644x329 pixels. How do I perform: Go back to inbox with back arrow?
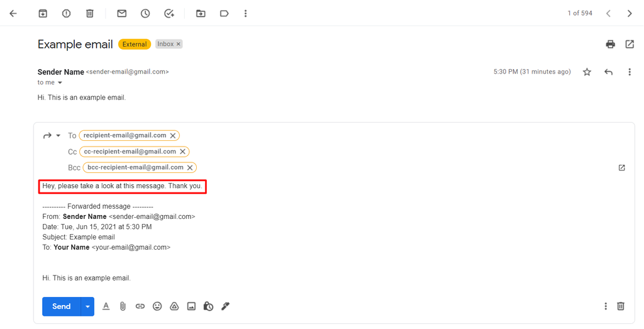13,14
